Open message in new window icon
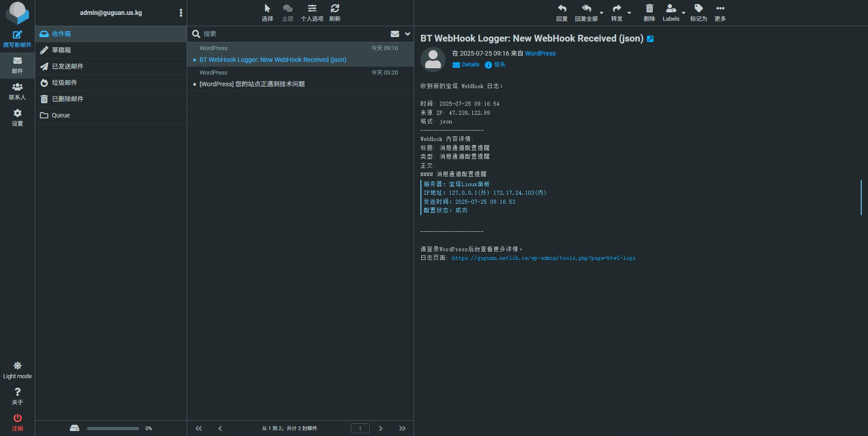 650,39
